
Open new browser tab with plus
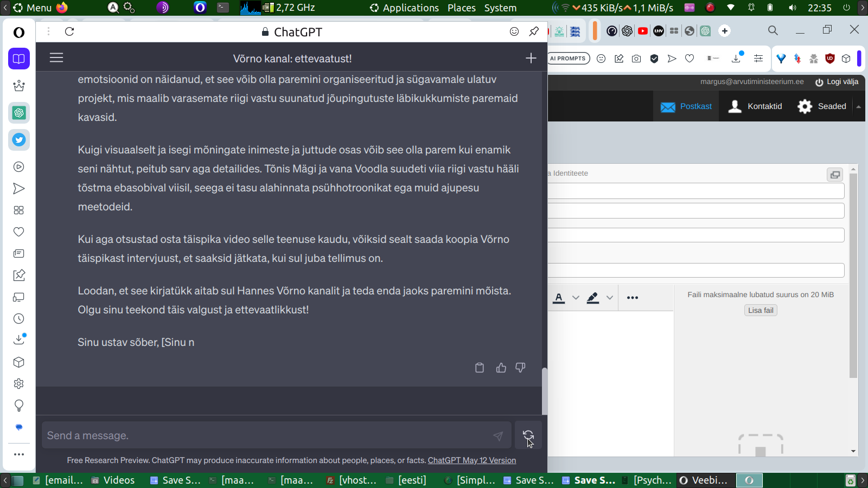[x=725, y=31]
